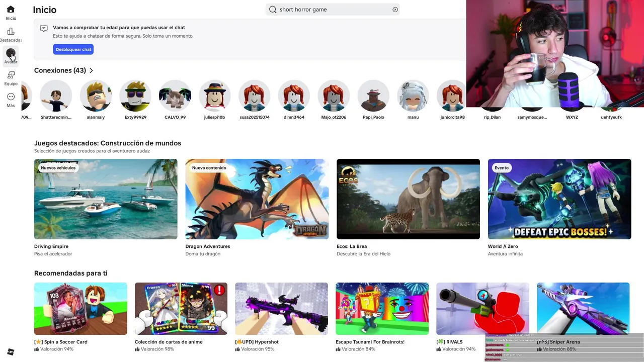Open dimn3464 connection avatar

294,96
